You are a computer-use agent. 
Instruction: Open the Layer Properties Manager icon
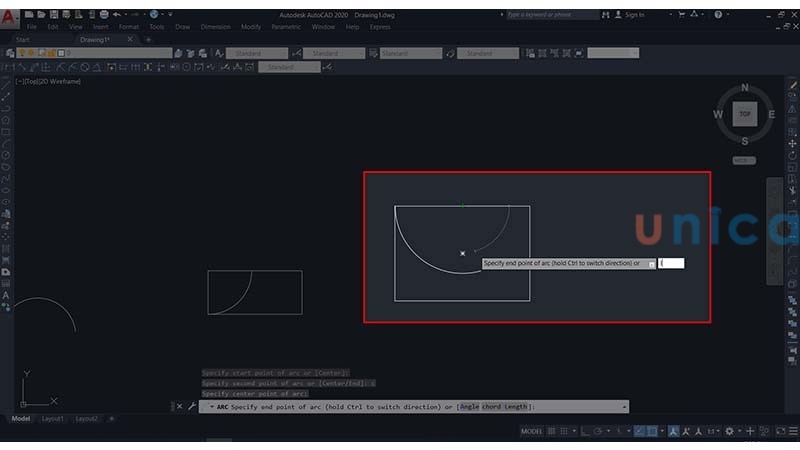(x=10, y=53)
